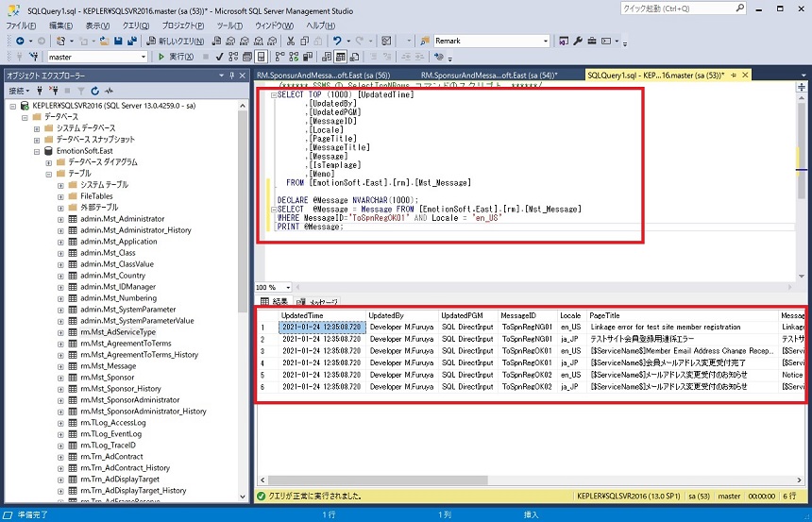Viewport: 812px width, 522px height.
Task: Click the MessageID column header
Action: [x=527, y=315]
